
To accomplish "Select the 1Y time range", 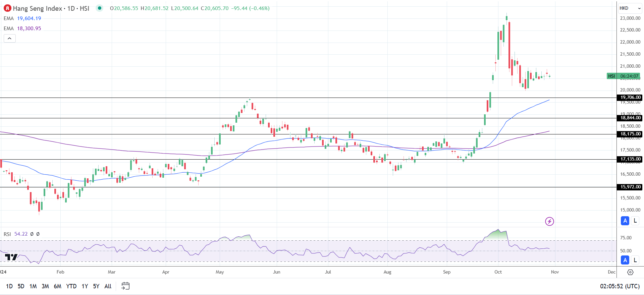I will (85, 286).
